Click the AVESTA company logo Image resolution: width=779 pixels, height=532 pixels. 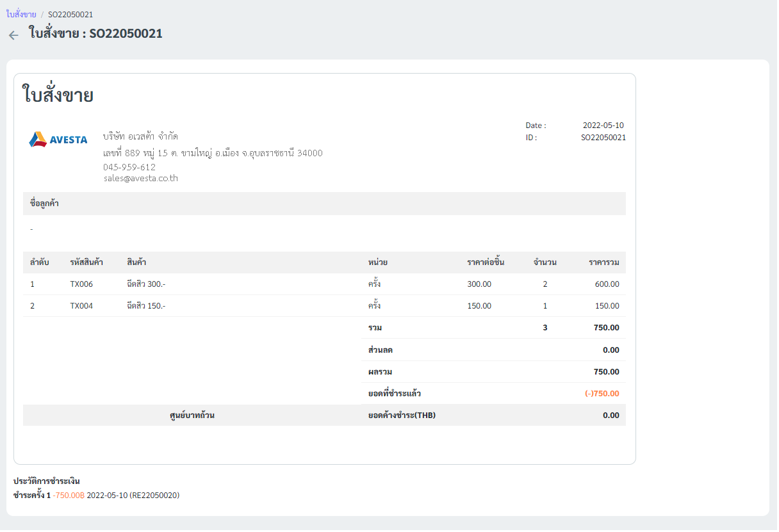pyautogui.click(x=58, y=140)
